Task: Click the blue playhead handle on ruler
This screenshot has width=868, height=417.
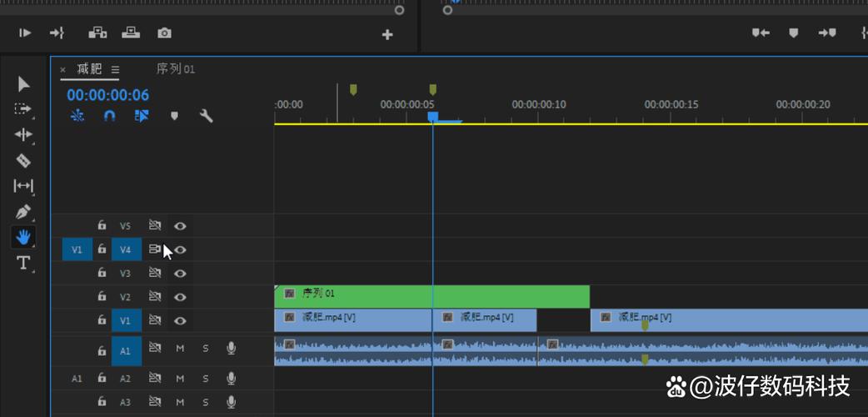Action: (433, 117)
